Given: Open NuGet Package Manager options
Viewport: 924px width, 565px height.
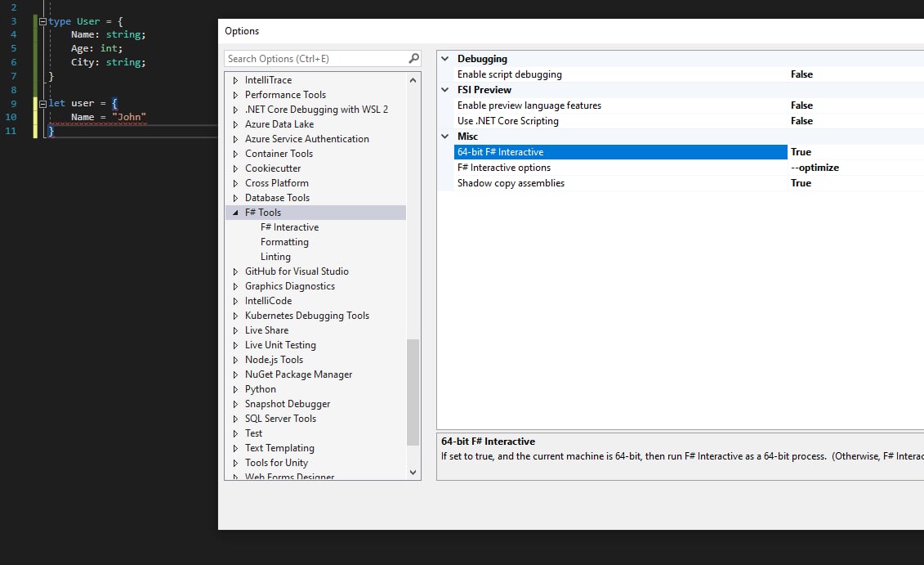Looking at the screenshot, I should click(x=298, y=374).
